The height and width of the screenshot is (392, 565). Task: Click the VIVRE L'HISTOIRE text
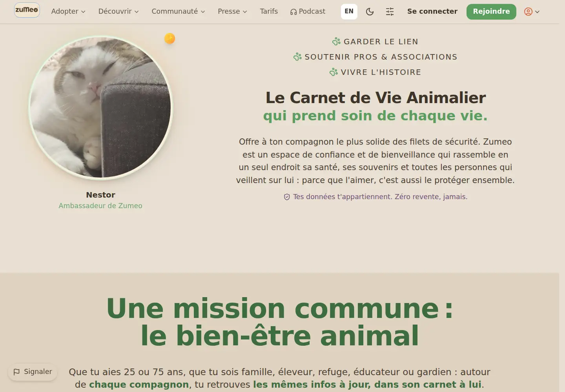click(381, 72)
